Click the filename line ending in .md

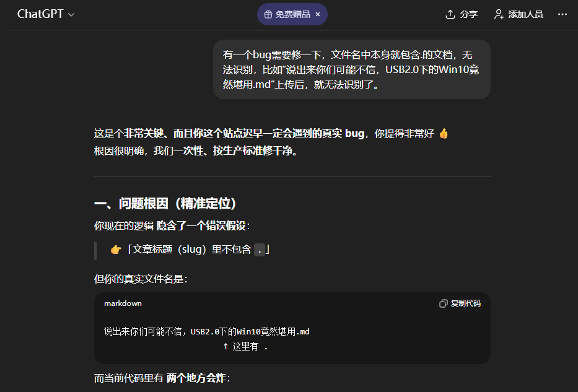tap(206, 331)
